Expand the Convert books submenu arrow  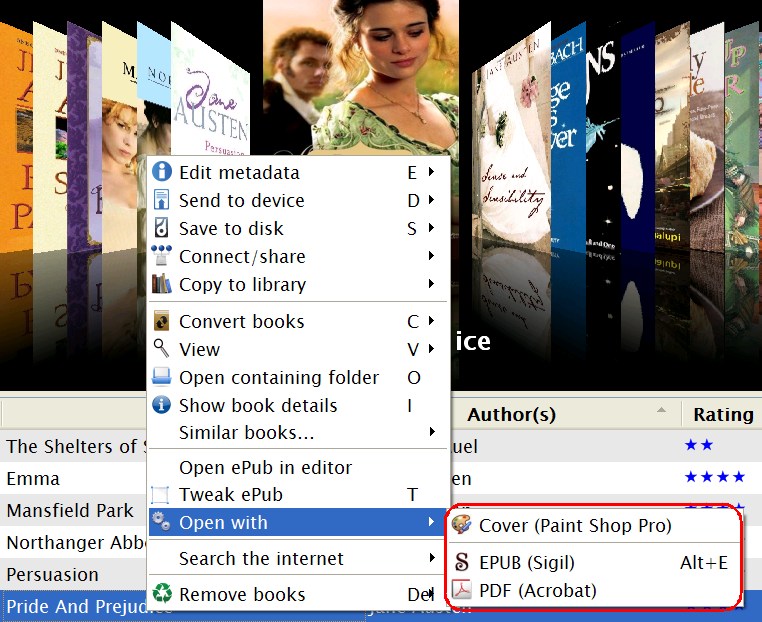[431, 321]
